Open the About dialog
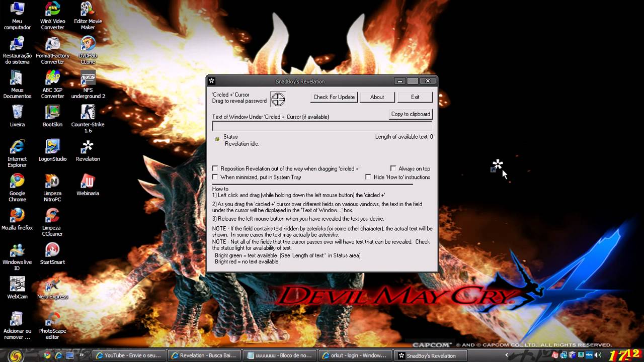 377,97
